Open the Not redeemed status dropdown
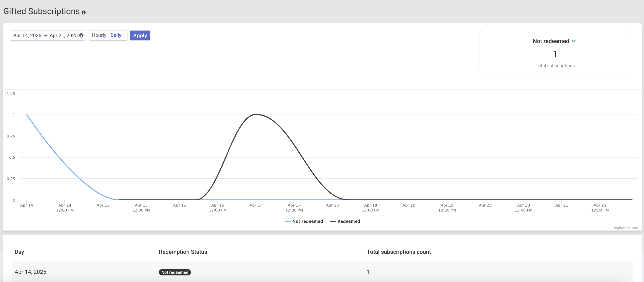 pos(551,41)
